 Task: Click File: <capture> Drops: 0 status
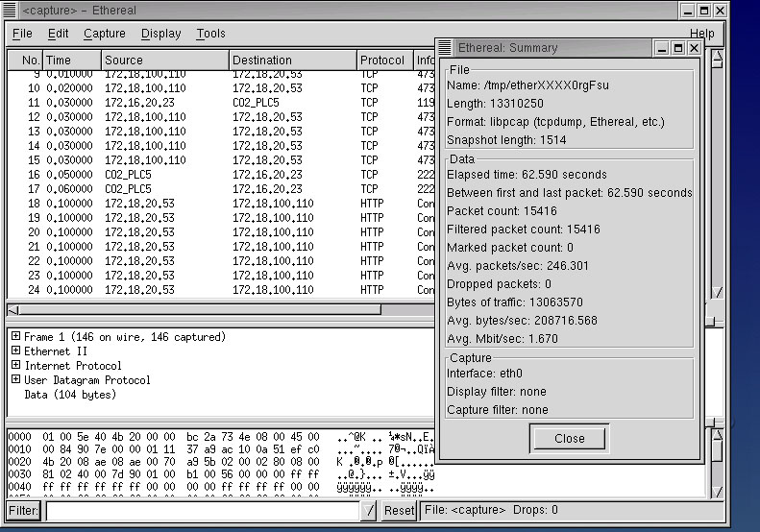click(x=491, y=510)
